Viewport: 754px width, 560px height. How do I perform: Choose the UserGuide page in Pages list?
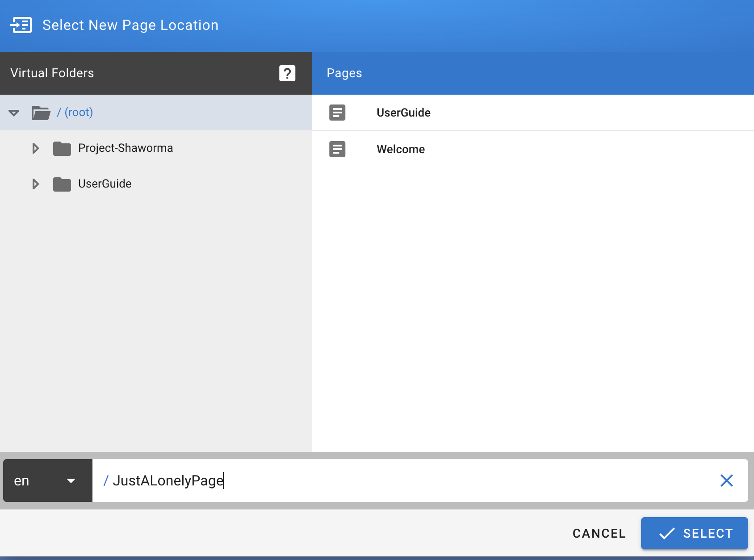click(403, 113)
